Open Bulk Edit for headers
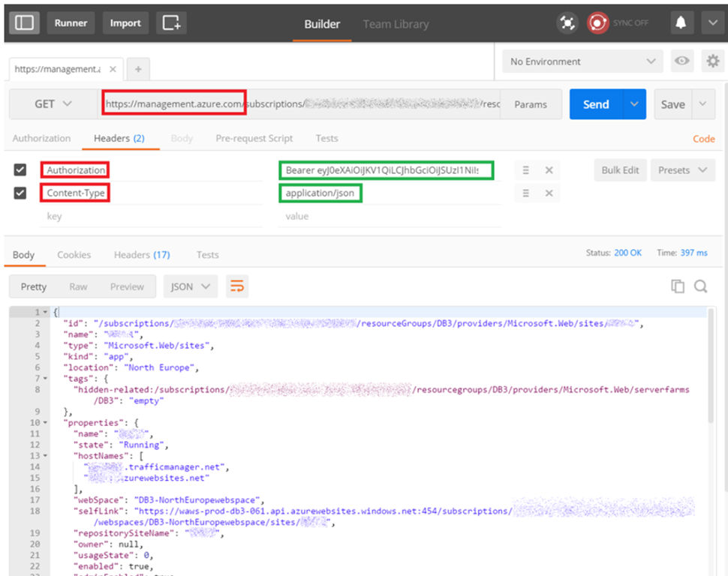Image resolution: width=728 pixels, height=576 pixels. [620, 170]
